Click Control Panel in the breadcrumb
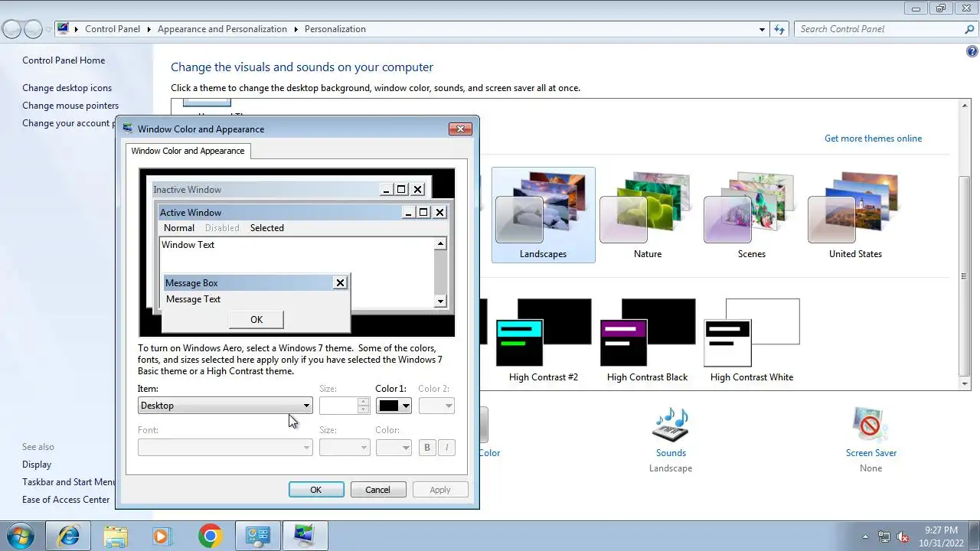The width and height of the screenshot is (980, 551). coord(113,29)
